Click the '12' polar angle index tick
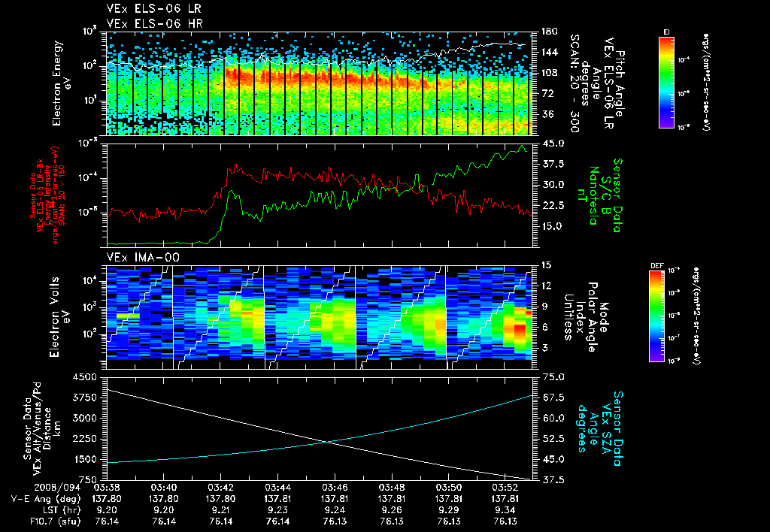Image resolution: width=770 pixels, height=532 pixels. point(546,286)
